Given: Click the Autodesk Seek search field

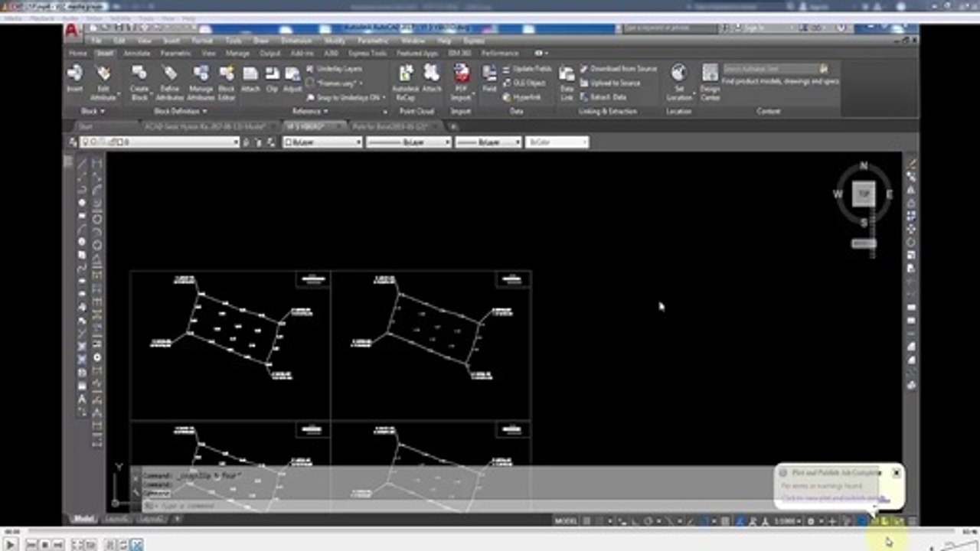Looking at the screenshot, I should 770,69.
